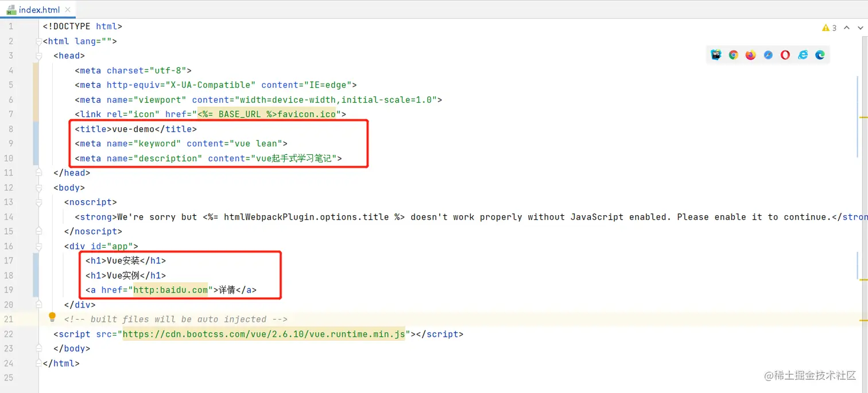Screen dimensions: 868x393
Task: Open page in Microsoft Edge
Action: pyautogui.click(x=820, y=55)
